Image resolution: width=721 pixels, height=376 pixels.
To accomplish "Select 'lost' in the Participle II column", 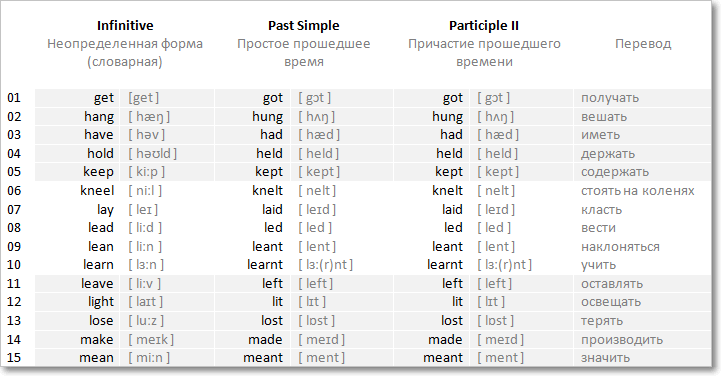I will coord(452,321).
